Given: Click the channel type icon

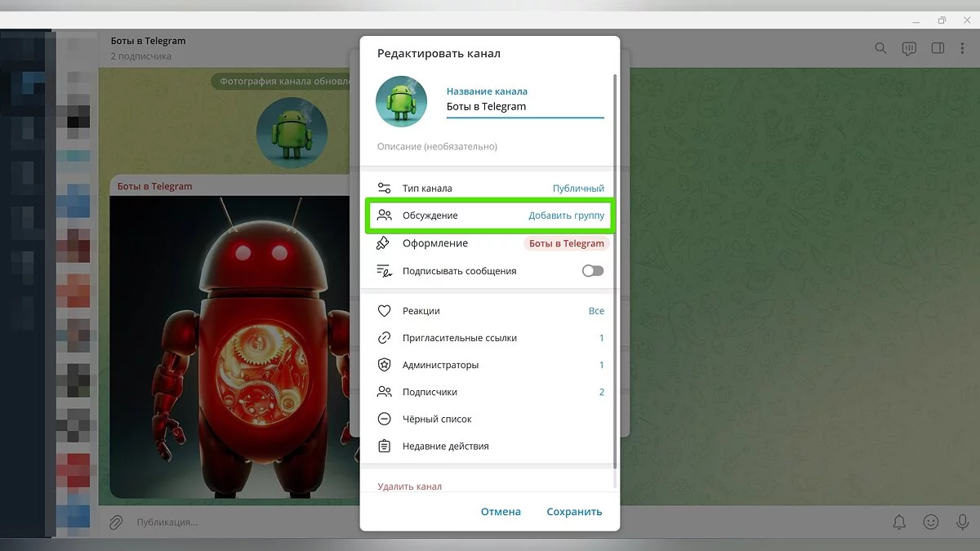Looking at the screenshot, I should [x=384, y=189].
